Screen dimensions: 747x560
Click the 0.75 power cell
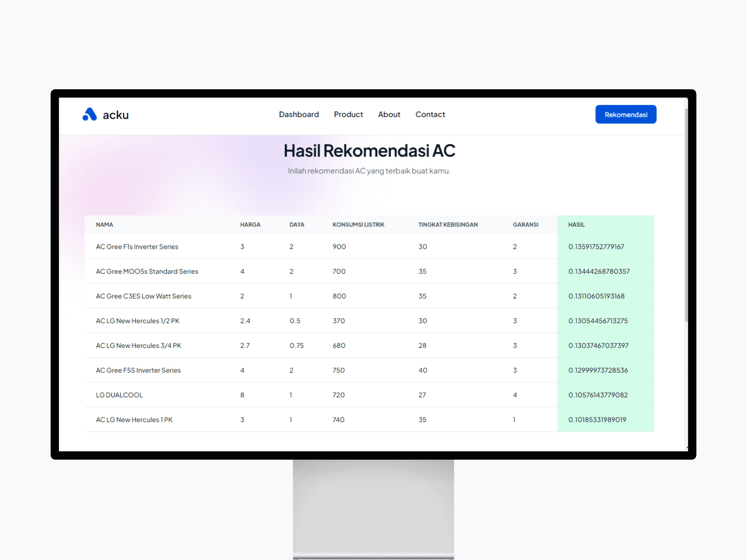pyautogui.click(x=296, y=346)
